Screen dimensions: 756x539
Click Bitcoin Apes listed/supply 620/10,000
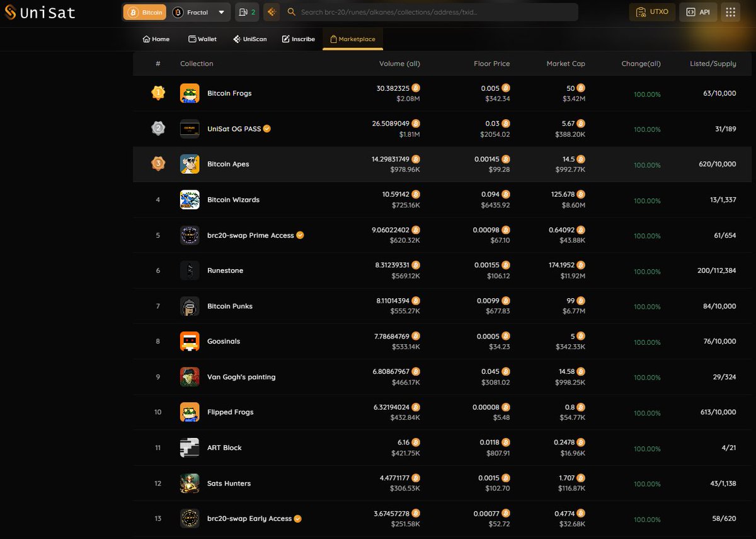click(718, 164)
